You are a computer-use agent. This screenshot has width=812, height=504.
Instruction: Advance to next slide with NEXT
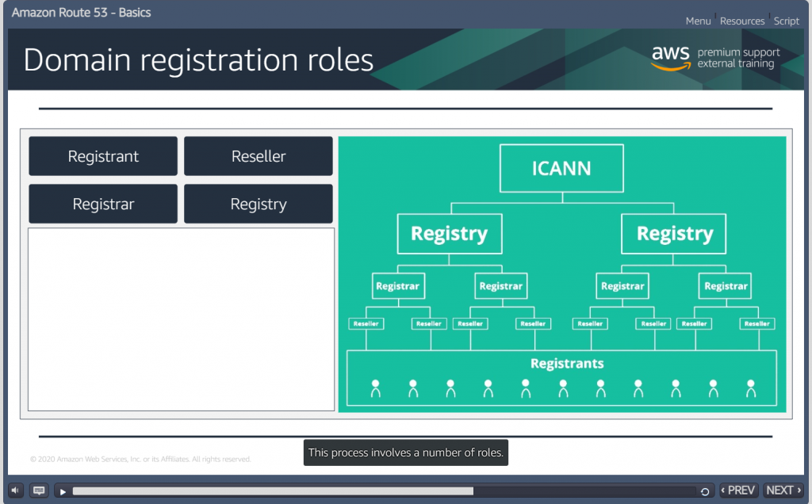point(783,491)
